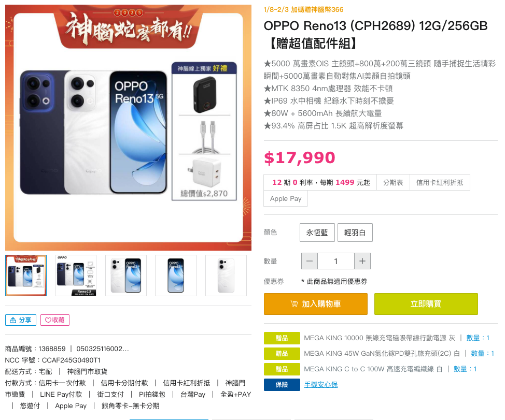Select the Apple Pay payment option
Image resolution: width=505 pixels, height=420 pixels.
tap(286, 198)
